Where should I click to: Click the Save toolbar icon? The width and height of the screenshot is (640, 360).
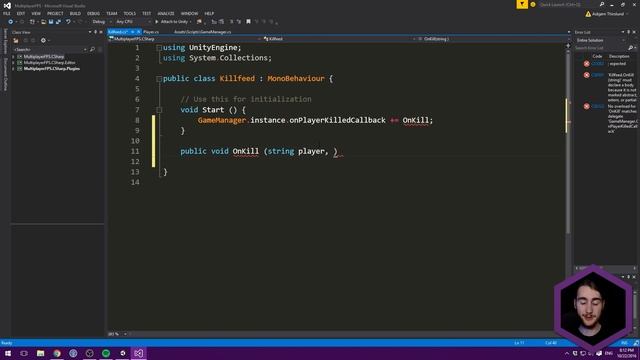tap(51, 22)
